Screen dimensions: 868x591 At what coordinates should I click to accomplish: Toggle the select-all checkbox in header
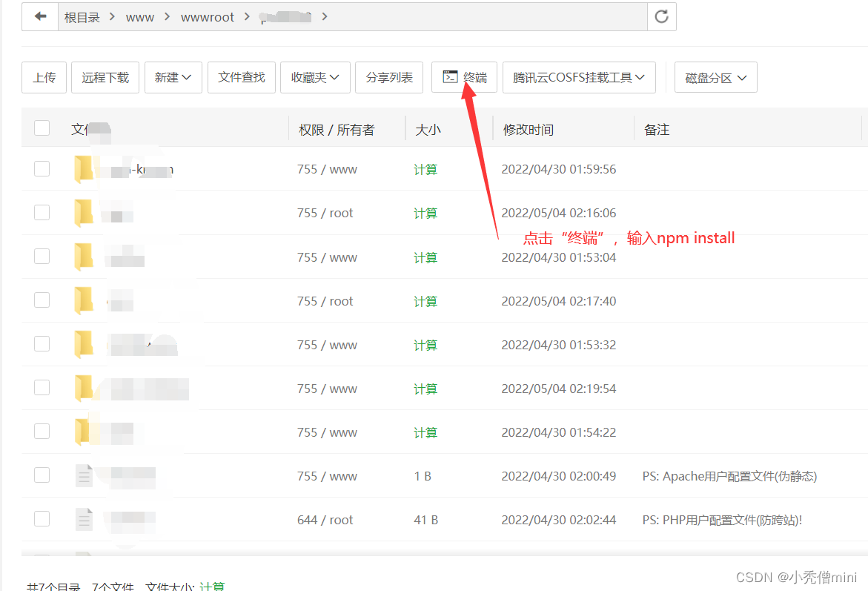42,128
